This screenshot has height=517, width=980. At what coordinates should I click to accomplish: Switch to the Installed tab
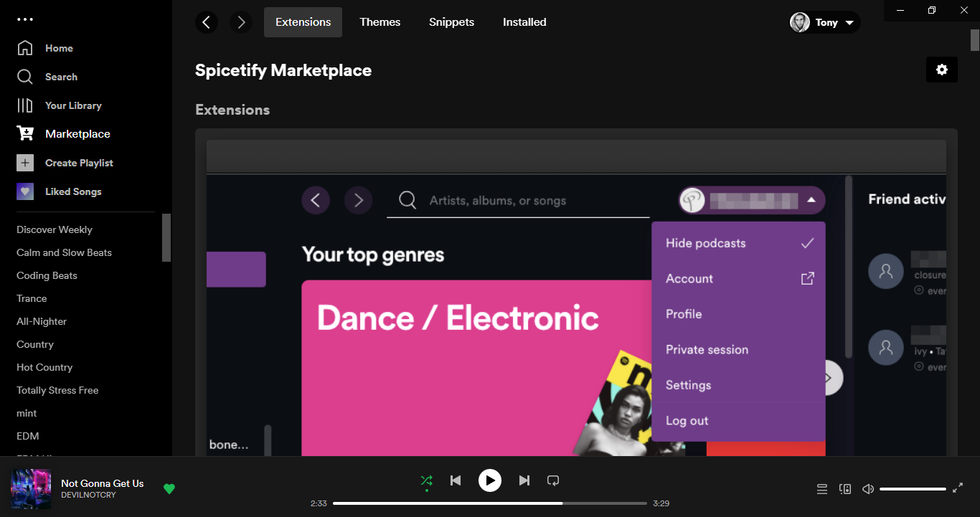click(524, 22)
